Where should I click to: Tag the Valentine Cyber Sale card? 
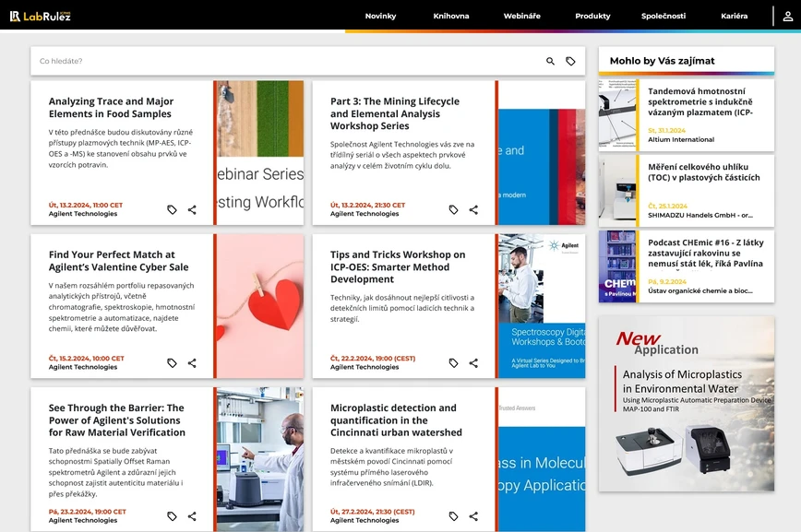pyautogui.click(x=173, y=363)
